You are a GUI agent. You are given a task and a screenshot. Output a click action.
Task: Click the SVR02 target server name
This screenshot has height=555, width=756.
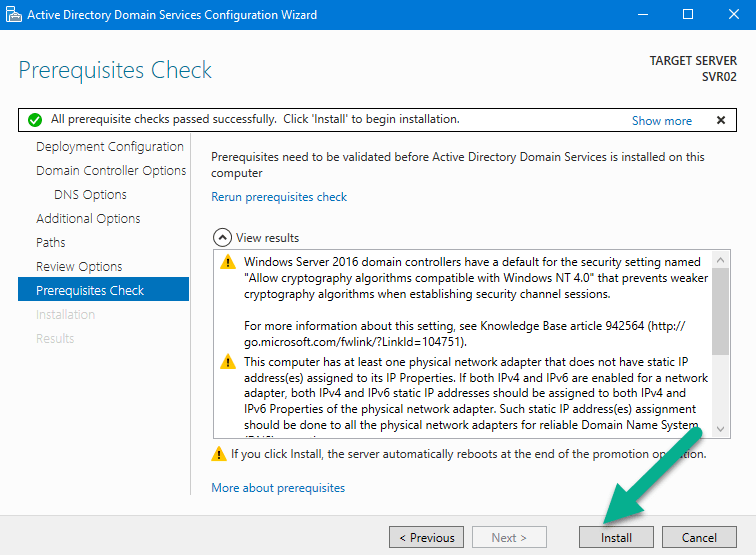pyautogui.click(x=719, y=77)
